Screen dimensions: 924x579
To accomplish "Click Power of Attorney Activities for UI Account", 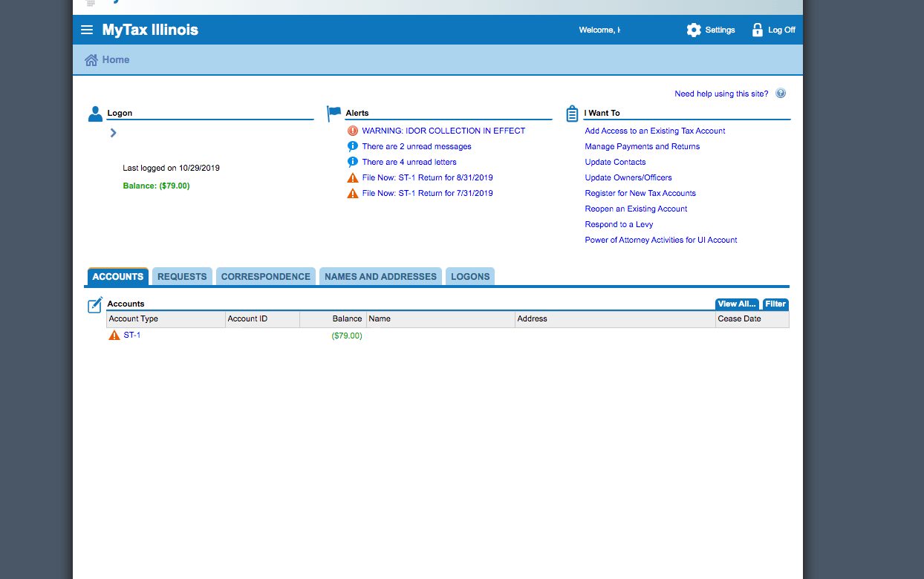I will 661,240.
